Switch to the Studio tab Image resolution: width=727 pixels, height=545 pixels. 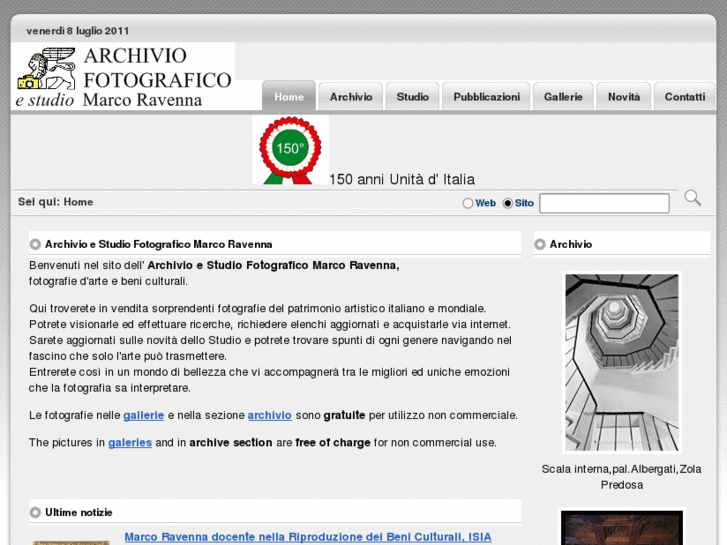pyautogui.click(x=412, y=96)
